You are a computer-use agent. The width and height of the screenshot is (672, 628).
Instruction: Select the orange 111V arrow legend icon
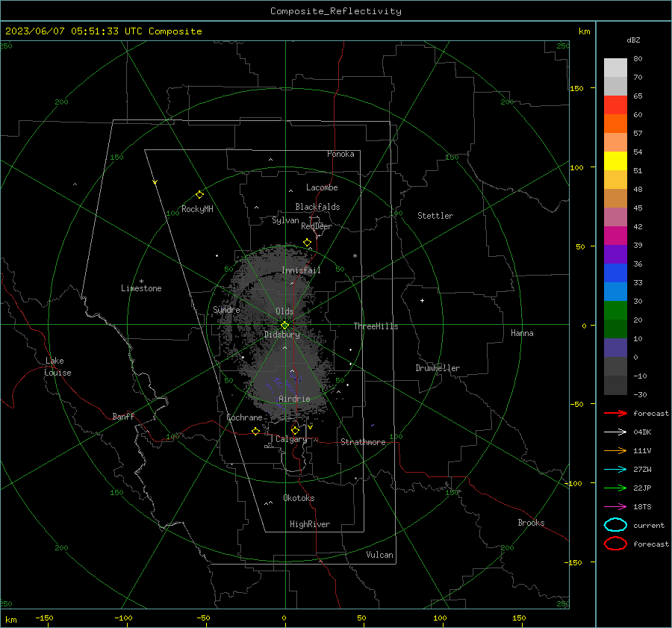615,450
